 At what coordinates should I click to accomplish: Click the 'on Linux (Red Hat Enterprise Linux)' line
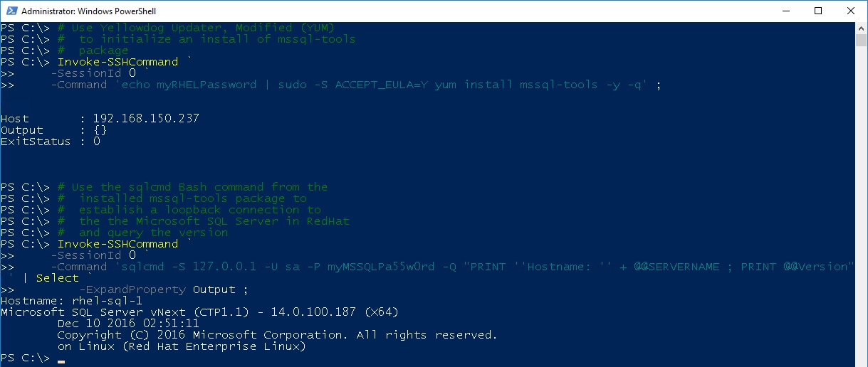coord(182,346)
